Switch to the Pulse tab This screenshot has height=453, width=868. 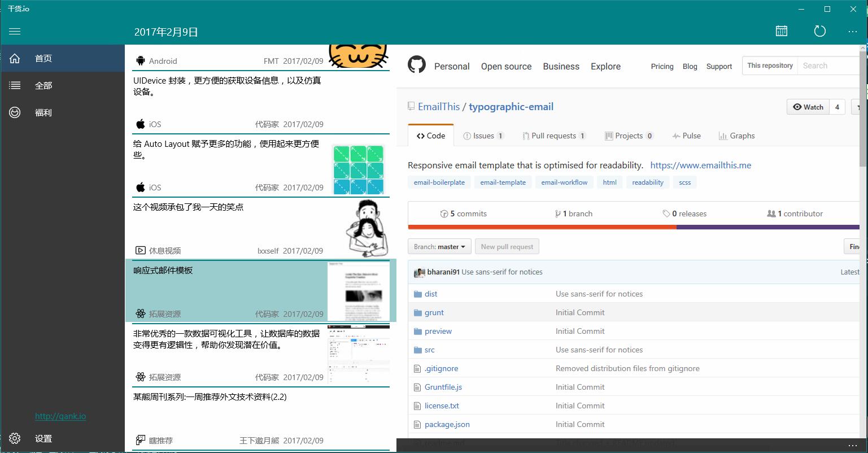coord(686,136)
